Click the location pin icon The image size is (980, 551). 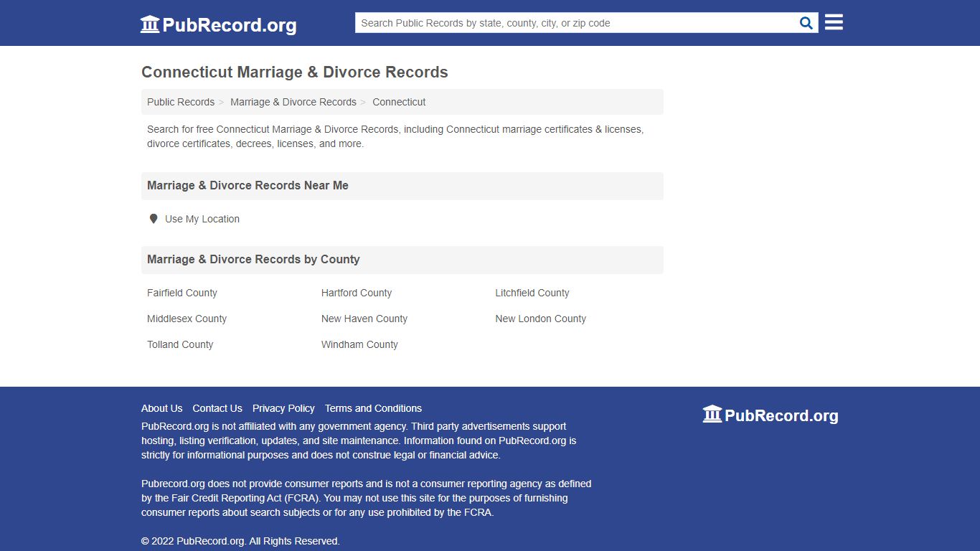pyautogui.click(x=154, y=219)
